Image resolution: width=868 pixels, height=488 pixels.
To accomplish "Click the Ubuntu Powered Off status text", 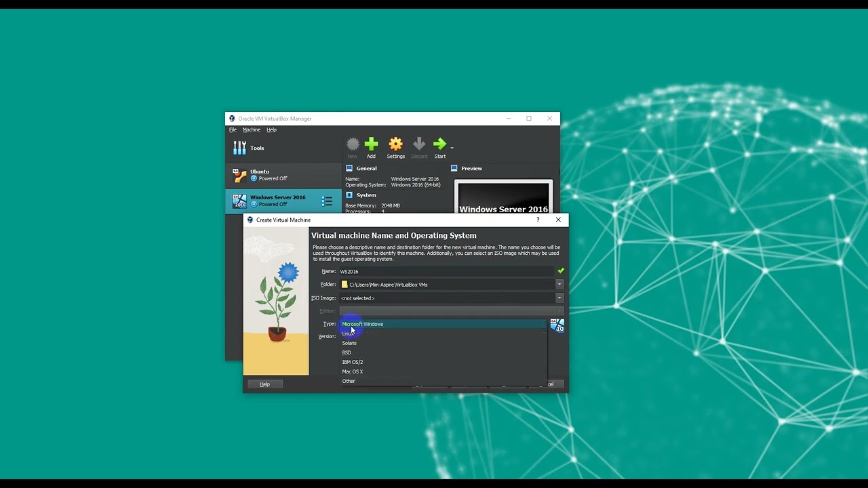I will coord(273,178).
